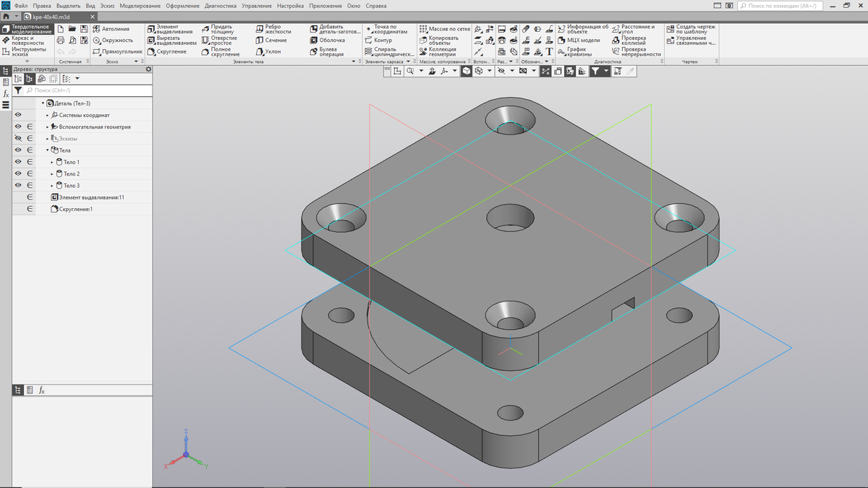Viewport: 868px width, 488px height.
Task: Open the Приложения menu
Action: pos(325,6)
